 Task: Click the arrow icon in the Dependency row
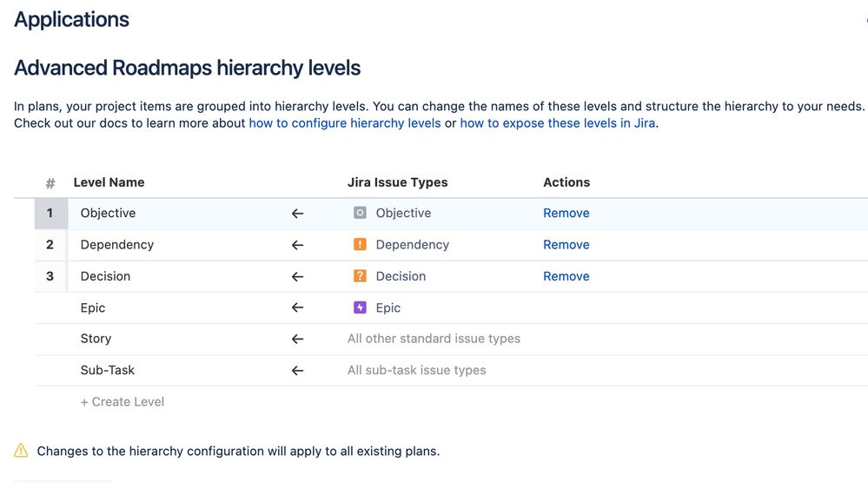click(x=297, y=245)
